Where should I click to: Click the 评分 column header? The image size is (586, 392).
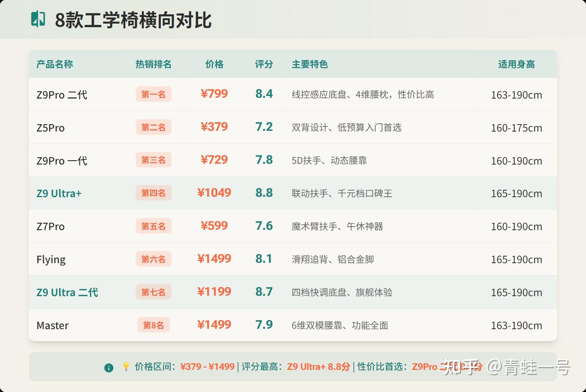coord(264,64)
